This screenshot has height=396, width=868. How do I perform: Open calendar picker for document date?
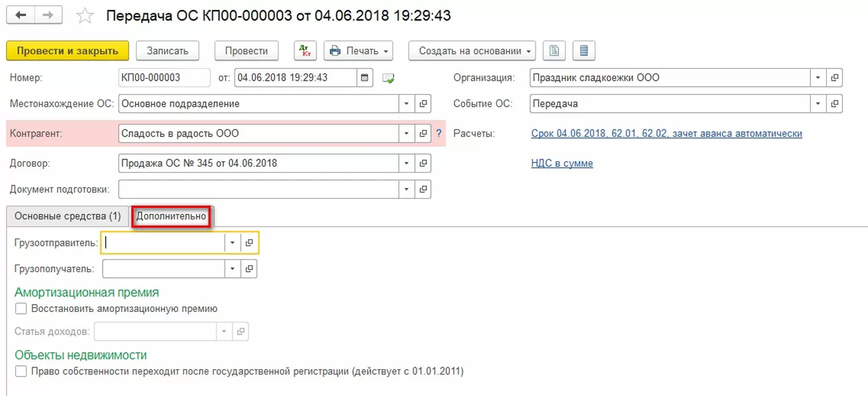coord(364,78)
